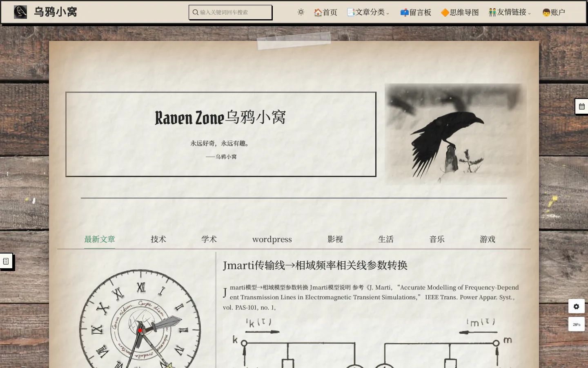The image size is (588, 368).
Task: Go to 首页 home menu item
Action: (325, 12)
